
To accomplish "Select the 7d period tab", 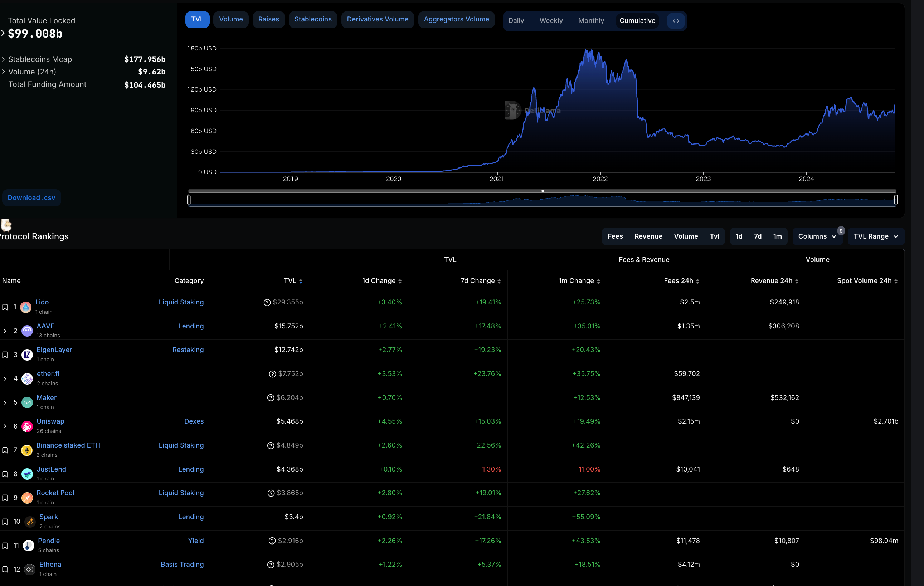I will pos(758,236).
